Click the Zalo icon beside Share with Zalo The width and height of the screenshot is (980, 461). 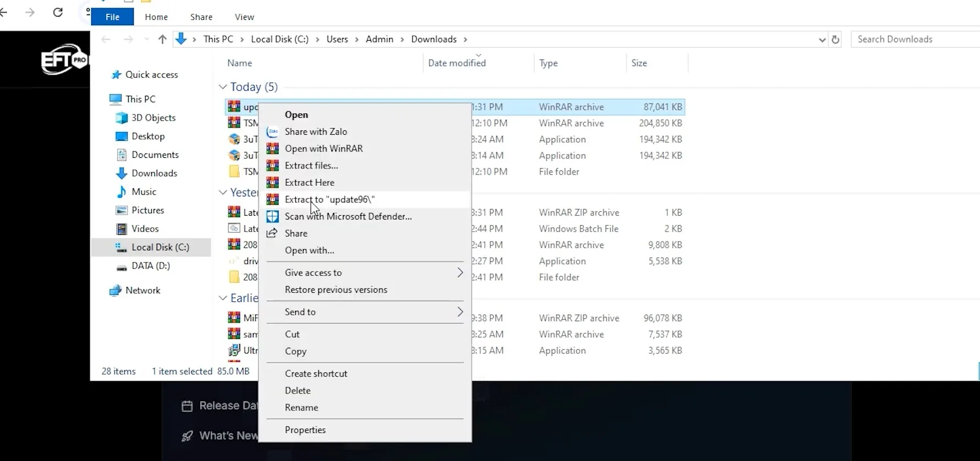273,132
